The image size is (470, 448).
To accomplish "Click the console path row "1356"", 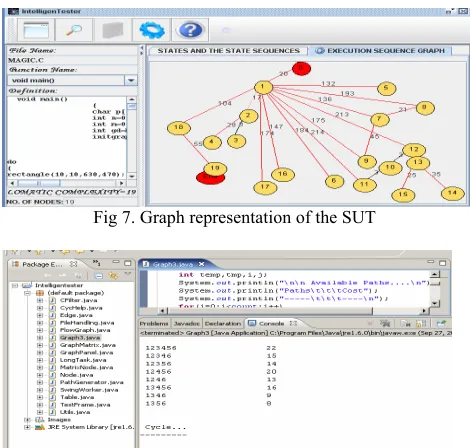I will pos(156,403).
